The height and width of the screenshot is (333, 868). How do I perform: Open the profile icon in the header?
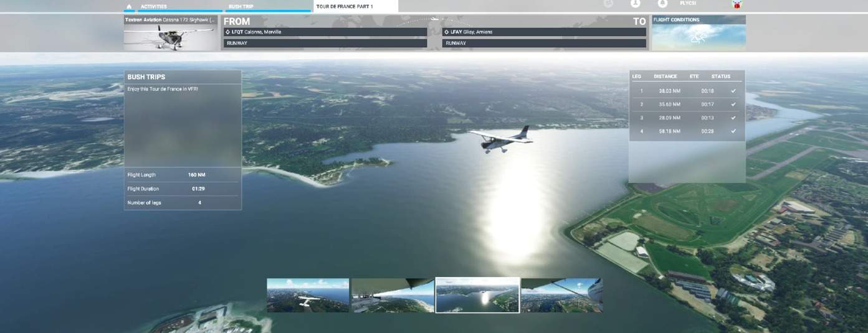(x=636, y=4)
